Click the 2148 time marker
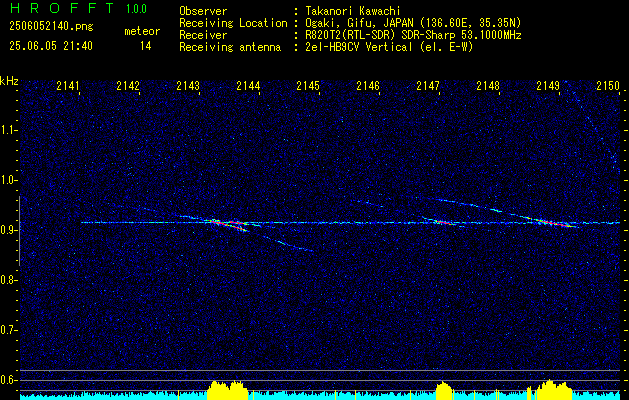Image resolution: width=629 pixels, height=400 pixels. (488, 85)
